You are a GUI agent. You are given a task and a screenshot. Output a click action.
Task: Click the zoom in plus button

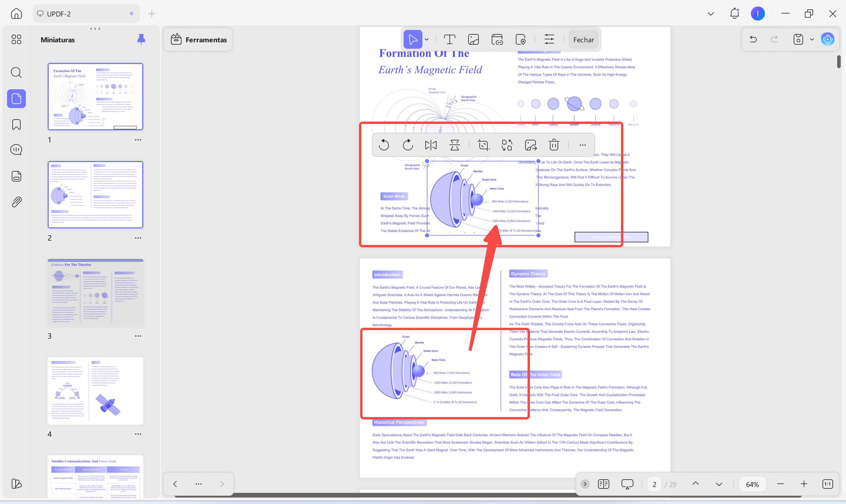coord(803,484)
